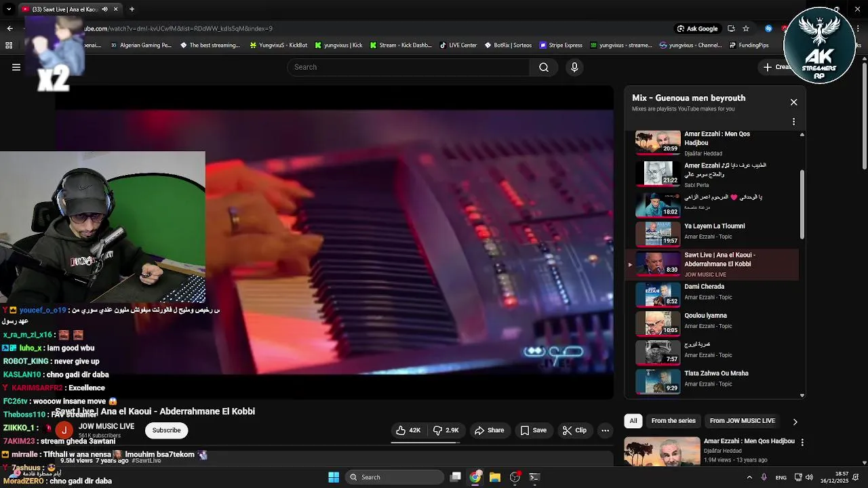Open the YouTube guide hamburger menu
The image size is (868, 488).
coord(16,67)
